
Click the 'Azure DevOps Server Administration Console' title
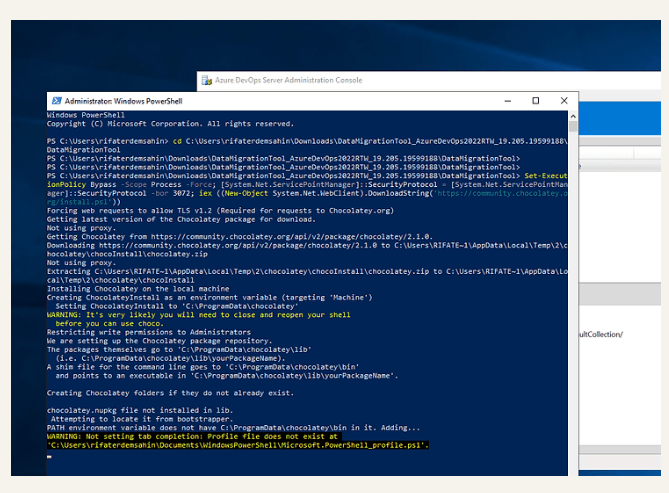(288, 80)
